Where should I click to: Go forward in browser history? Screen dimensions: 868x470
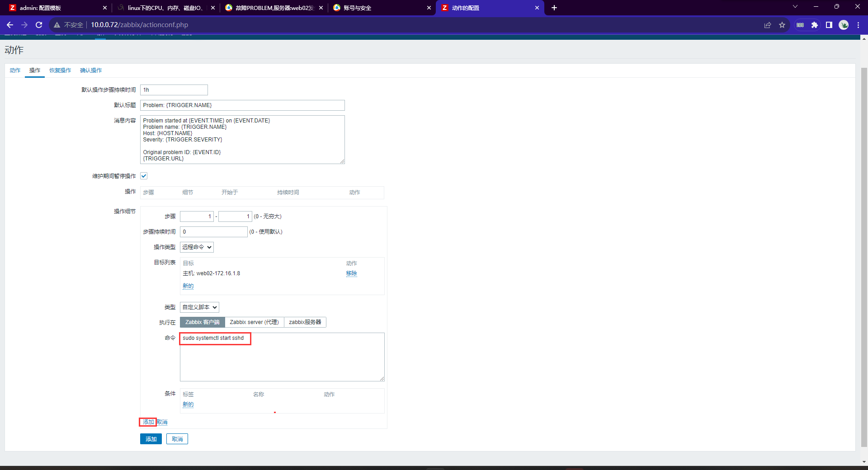point(24,25)
